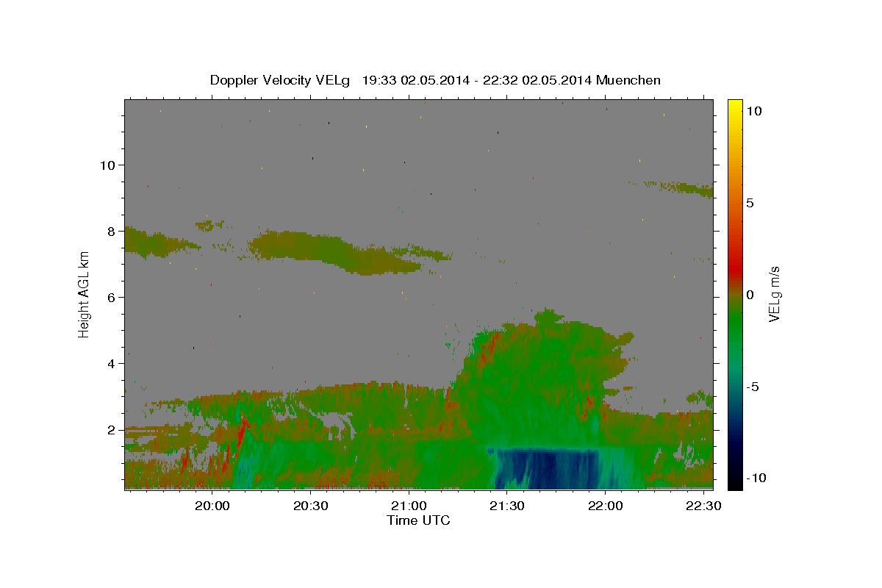Click the 21:30 time axis tick label
This screenshot has height=588, width=882.
(507, 506)
